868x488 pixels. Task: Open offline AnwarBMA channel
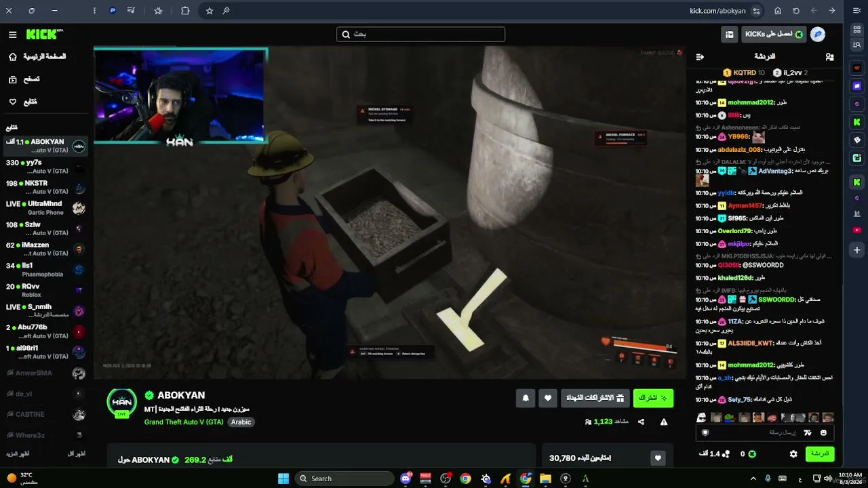tap(46, 373)
